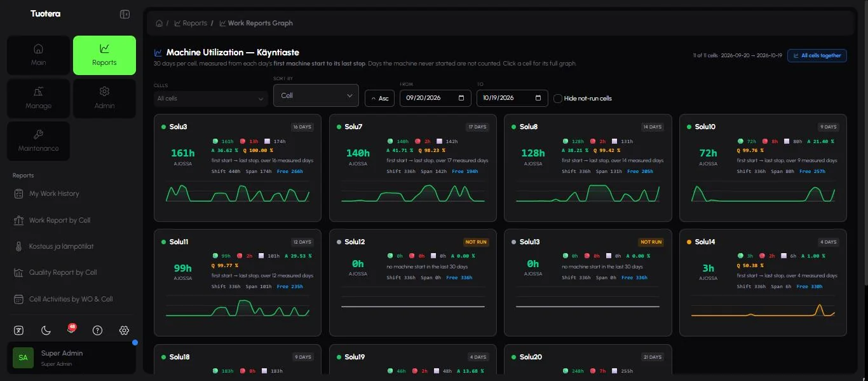Click the SA avatar of Super Admin
Image resolution: width=868 pixels, height=381 pixels.
click(x=23, y=357)
